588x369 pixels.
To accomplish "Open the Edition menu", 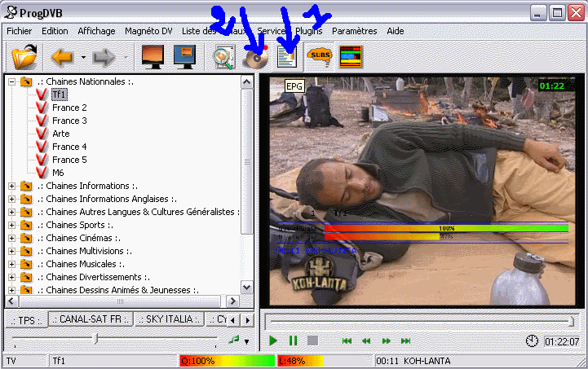I will coord(55,31).
